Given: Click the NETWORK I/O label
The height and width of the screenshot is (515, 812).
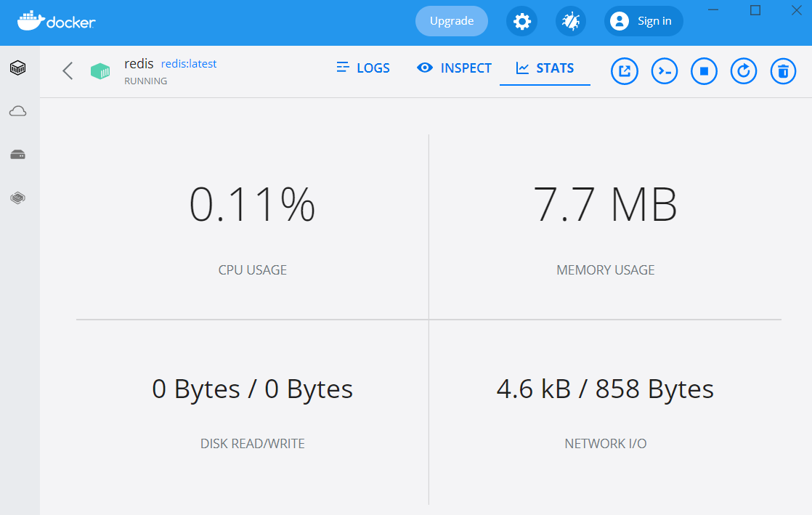Looking at the screenshot, I should point(606,444).
